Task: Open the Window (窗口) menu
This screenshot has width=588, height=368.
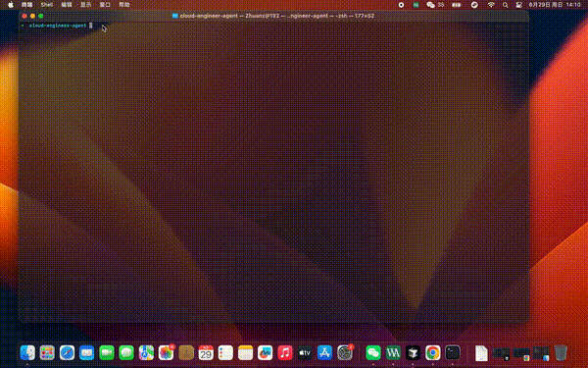Action: pyautogui.click(x=105, y=5)
